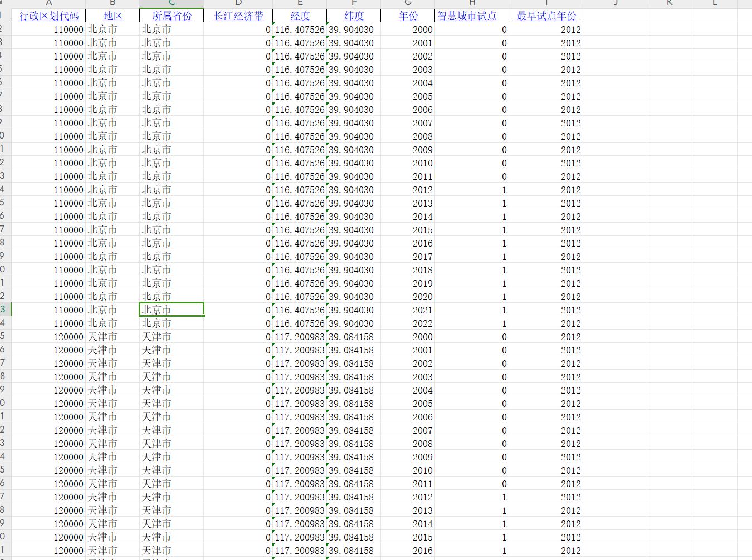752x560 pixels.
Task: Select 纬度 39.084158 in 天津市 2003 row
Action: 354,377
